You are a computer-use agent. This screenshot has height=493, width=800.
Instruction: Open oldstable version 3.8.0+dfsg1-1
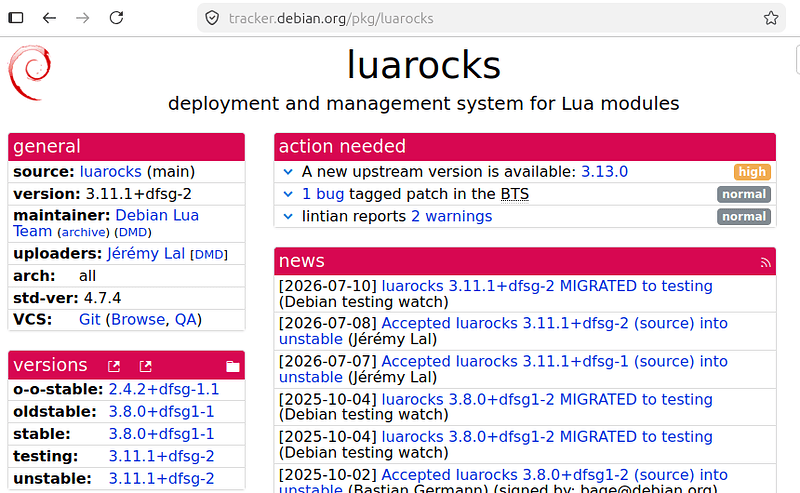[x=161, y=412]
